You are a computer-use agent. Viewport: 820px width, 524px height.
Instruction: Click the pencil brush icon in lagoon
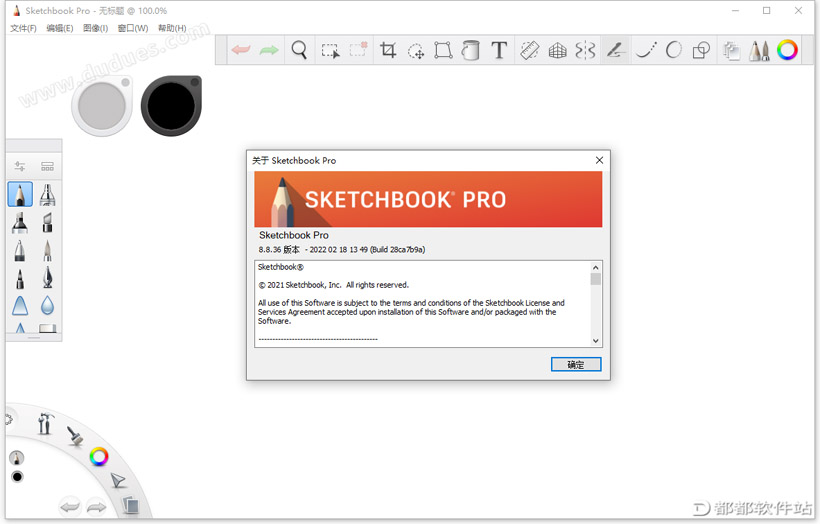[17, 458]
